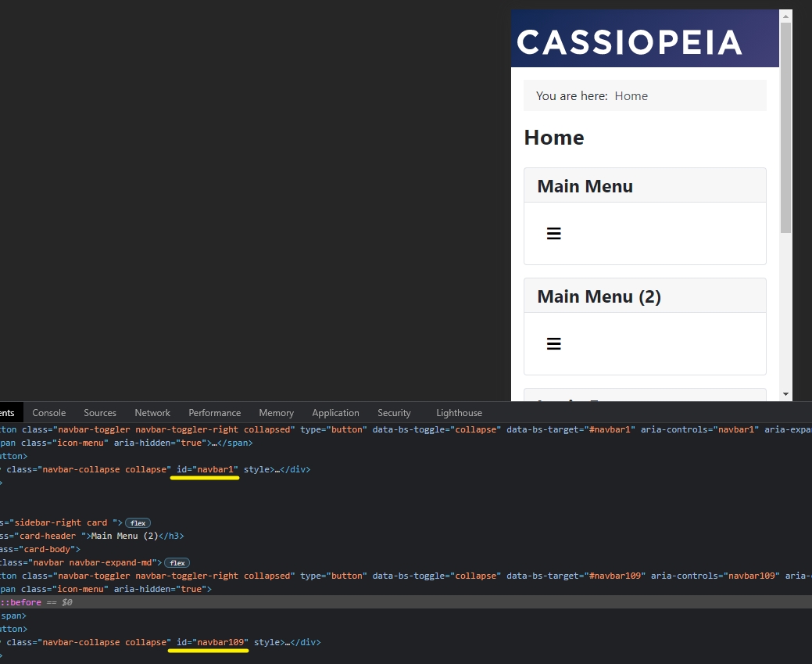Click the vertical scrollbar thumb of the page
Image resolution: width=812 pixels, height=664 pixels.
coord(785,128)
